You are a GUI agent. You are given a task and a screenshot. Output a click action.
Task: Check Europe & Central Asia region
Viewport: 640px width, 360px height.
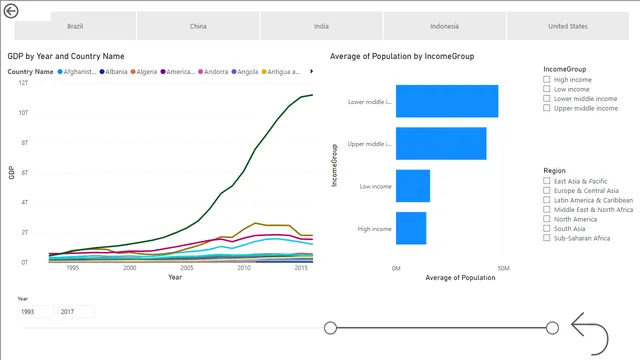click(x=547, y=190)
